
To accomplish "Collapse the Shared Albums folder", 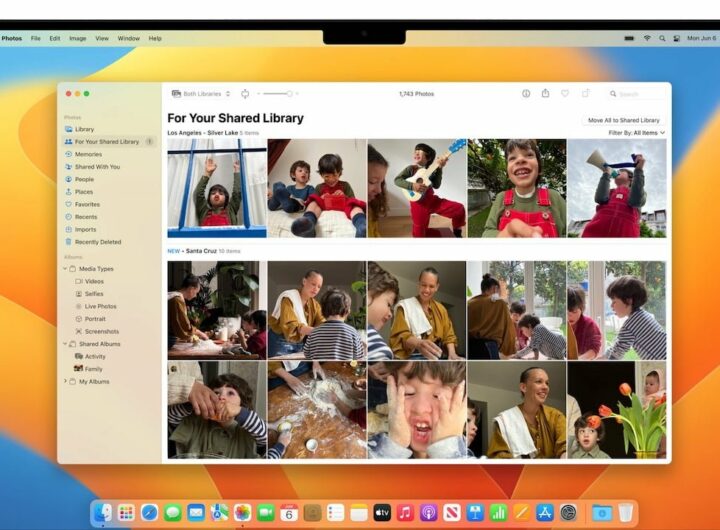I will coord(66,344).
